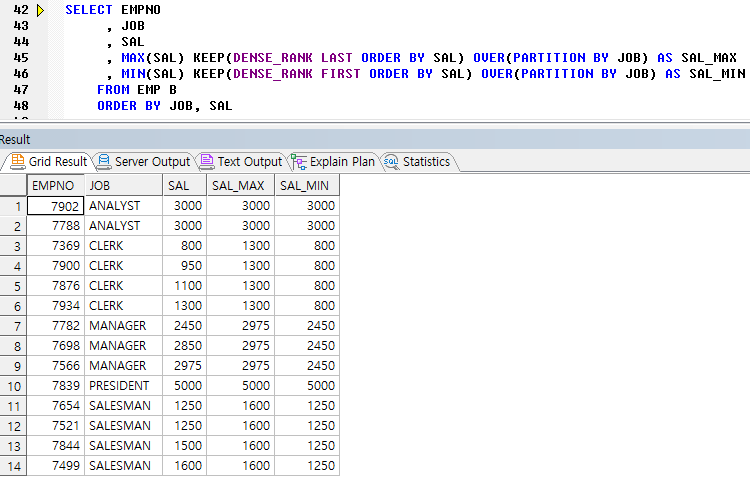Viewport: 750px width, 484px height.
Task: Click SAL_MIN 1250 in the 7844 row
Action: [308, 446]
